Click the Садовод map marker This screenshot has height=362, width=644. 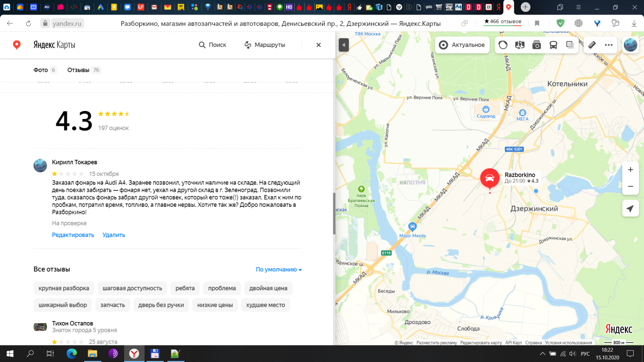pyautogui.click(x=486, y=109)
